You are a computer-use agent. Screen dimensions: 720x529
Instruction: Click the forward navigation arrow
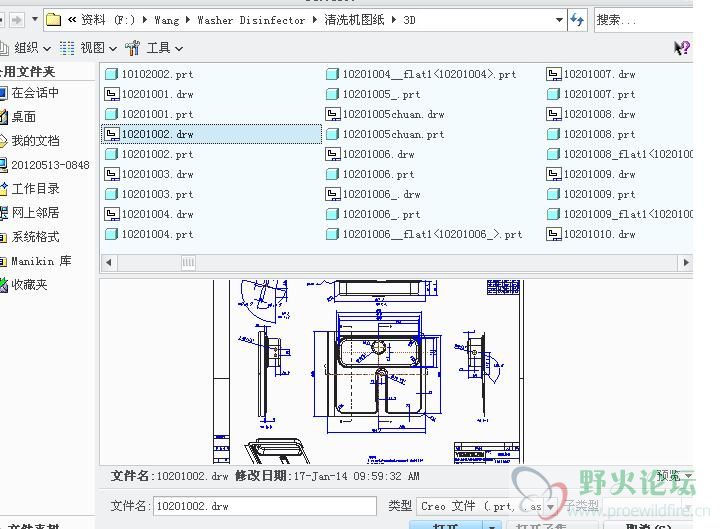(17, 20)
